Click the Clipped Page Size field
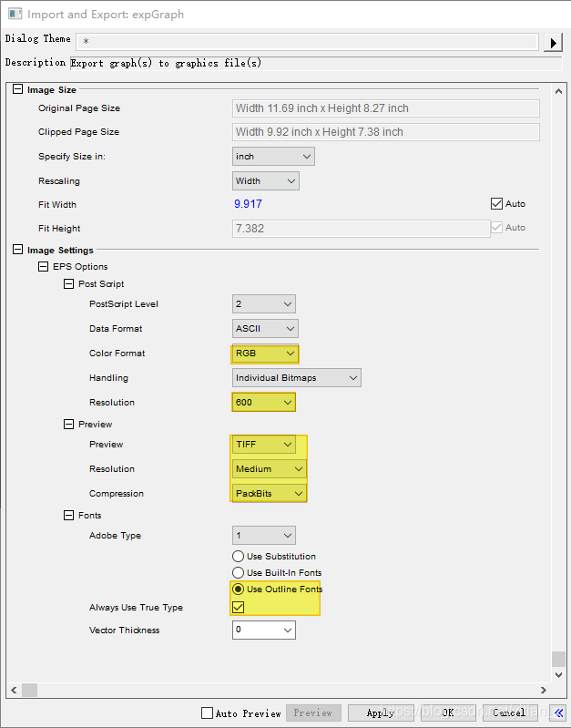The width and height of the screenshot is (571, 728). tap(386, 132)
